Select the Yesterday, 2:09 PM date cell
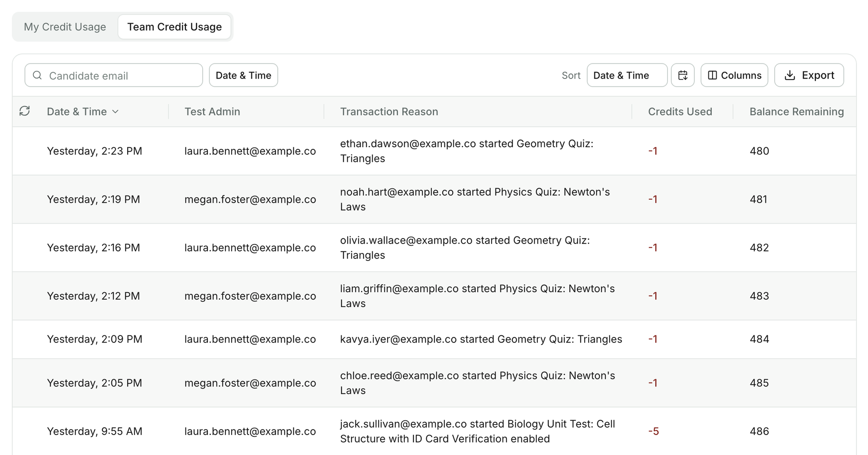Screen dimensions: 868x455 [x=95, y=339]
